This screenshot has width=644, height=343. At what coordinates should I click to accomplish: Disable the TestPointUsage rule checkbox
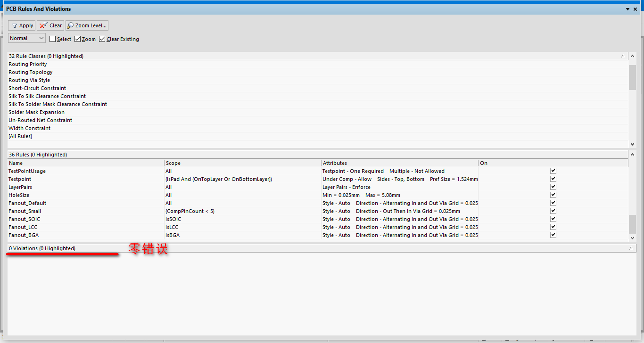(553, 171)
